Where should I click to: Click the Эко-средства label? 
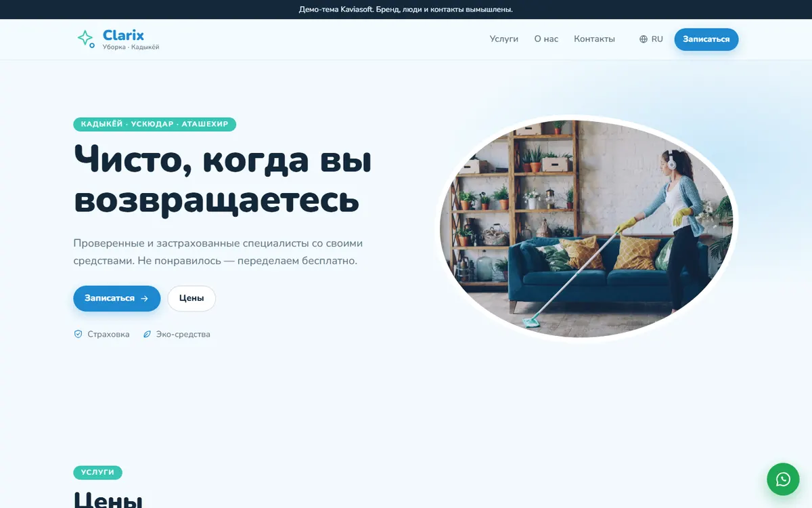(183, 334)
